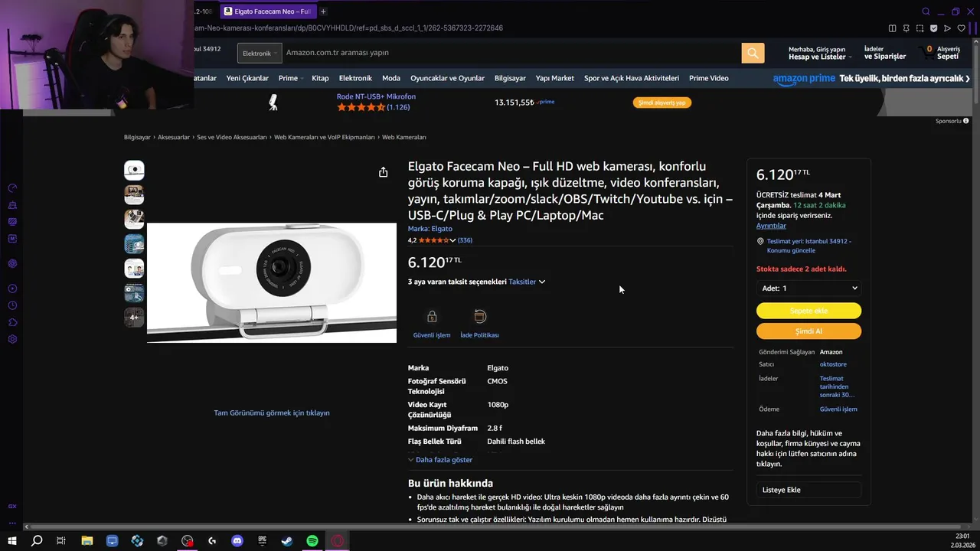Open the oktostore seller link
Viewport: 980px width, 551px height.
tap(833, 364)
